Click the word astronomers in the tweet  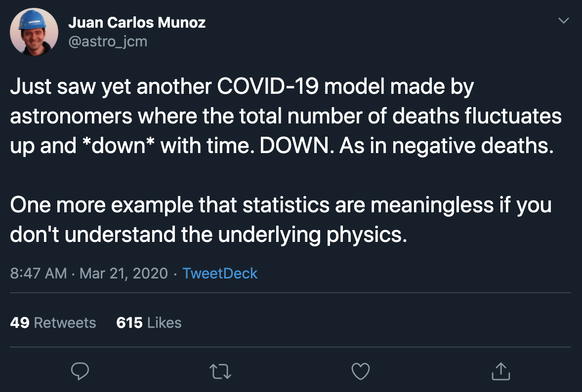(x=71, y=117)
